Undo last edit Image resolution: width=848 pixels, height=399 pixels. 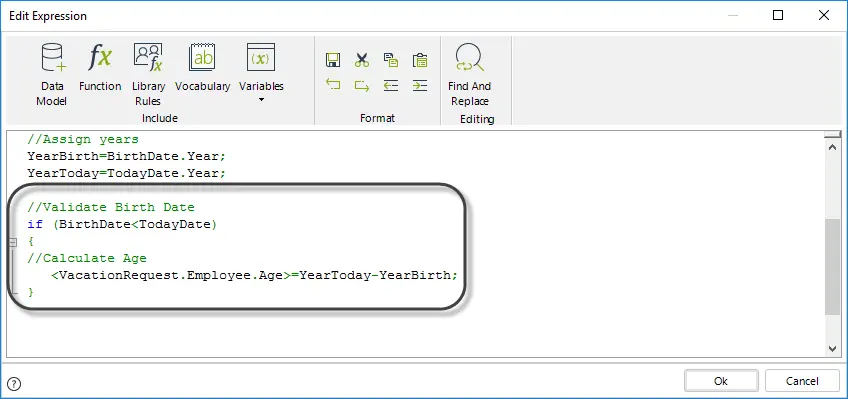[333, 85]
